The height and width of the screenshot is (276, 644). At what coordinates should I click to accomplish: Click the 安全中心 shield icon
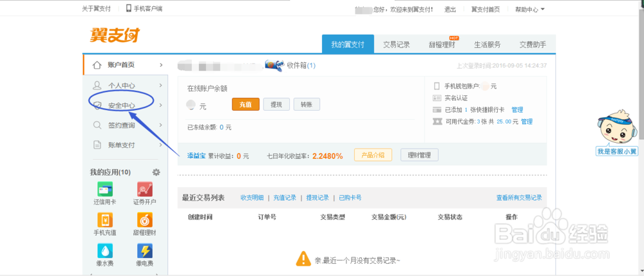[x=97, y=106]
